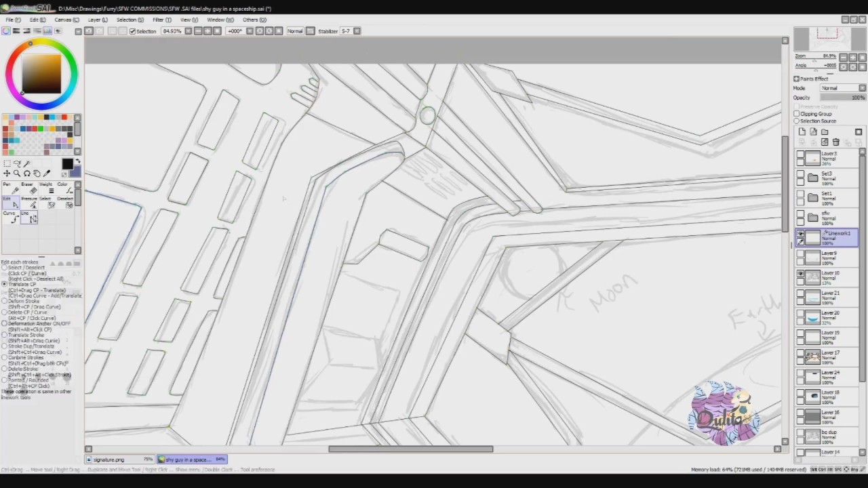
Task: Toggle the Selection checkbox in toolbar
Action: point(132,31)
